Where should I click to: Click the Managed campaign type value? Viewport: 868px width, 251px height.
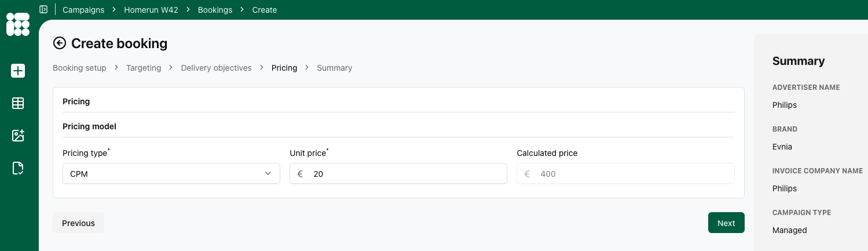pyautogui.click(x=790, y=230)
